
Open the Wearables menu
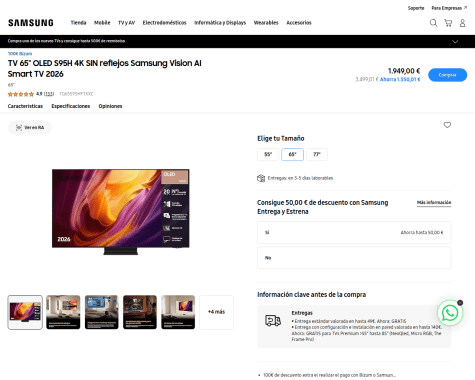coord(266,23)
